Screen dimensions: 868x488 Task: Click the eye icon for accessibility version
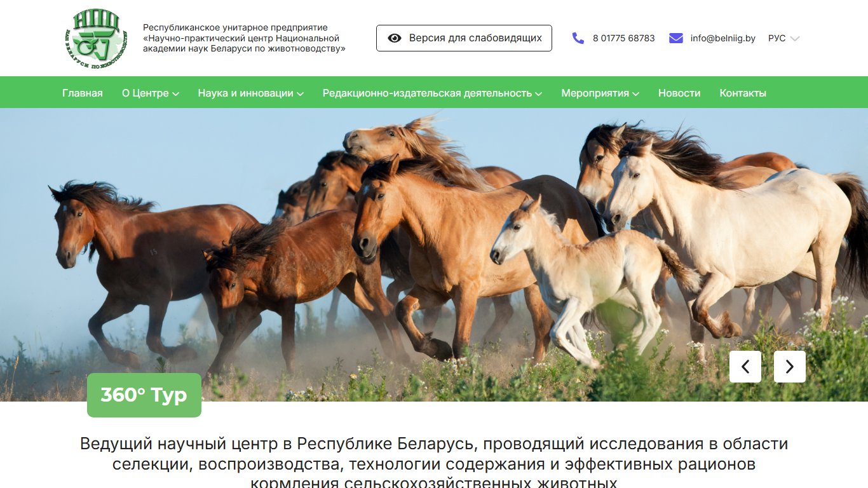pyautogui.click(x=395, y=38)
